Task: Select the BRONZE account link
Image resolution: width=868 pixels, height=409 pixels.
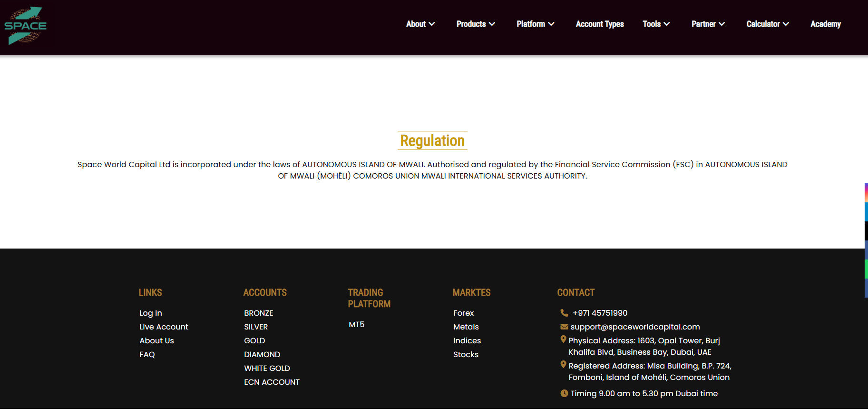Action: tap(259, 313)
